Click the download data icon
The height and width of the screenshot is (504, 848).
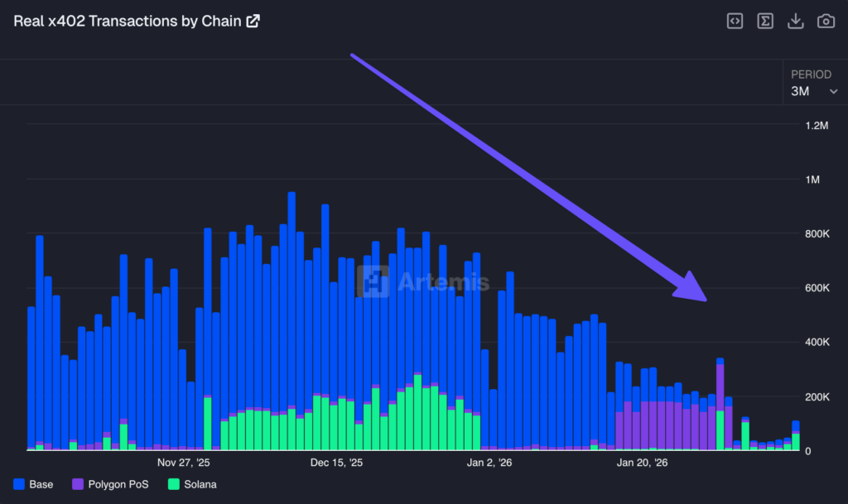795,21
